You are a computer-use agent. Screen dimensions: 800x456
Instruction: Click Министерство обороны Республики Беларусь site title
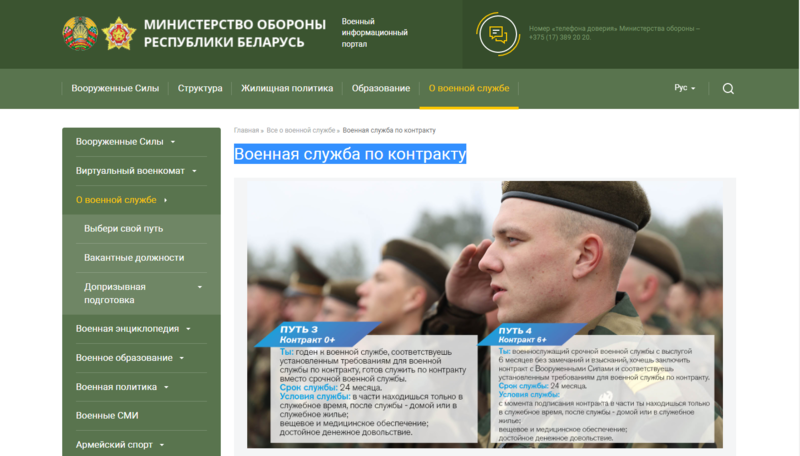[235, 33]
